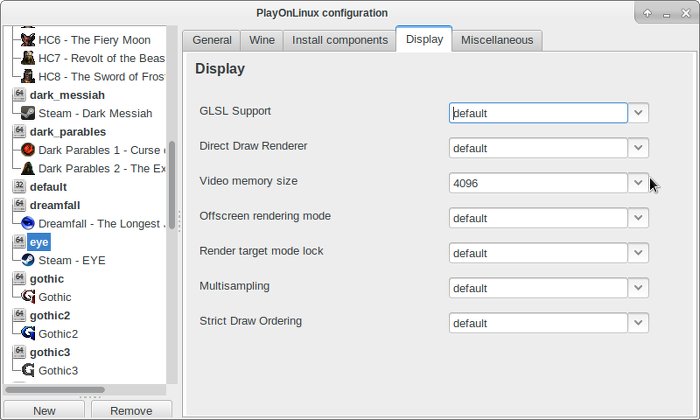700x420 pixels.
Task: Select Steam - EYE shortcut
Action: 72,260
